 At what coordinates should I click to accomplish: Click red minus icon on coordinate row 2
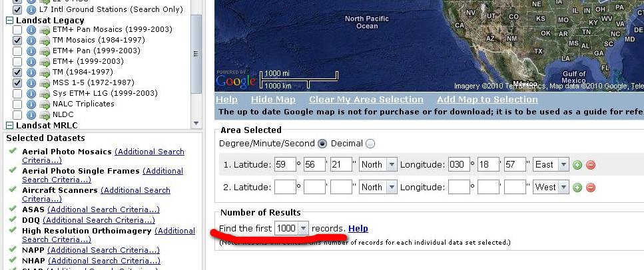coord(590,188)
